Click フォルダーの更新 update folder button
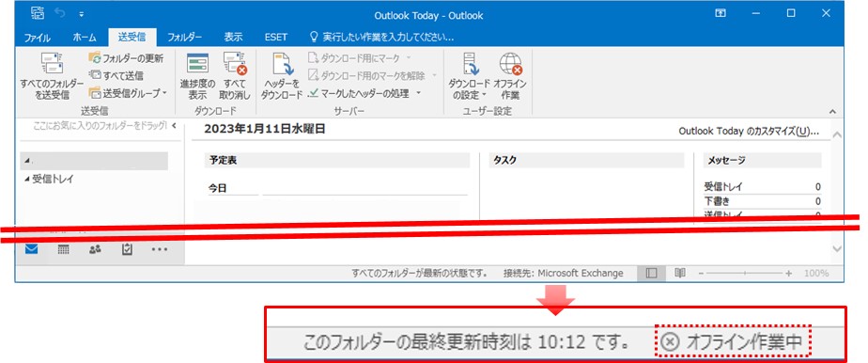868x363 pixels. (x=126, y=58)
